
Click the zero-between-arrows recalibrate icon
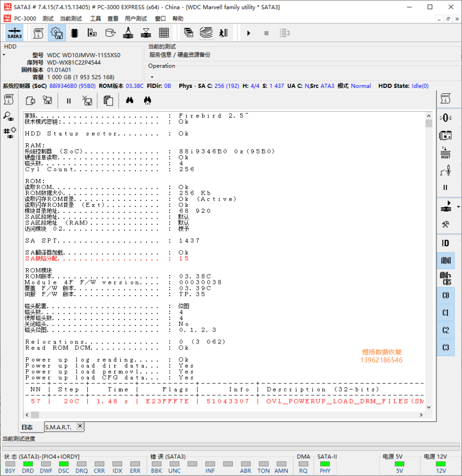coord(445,118)
